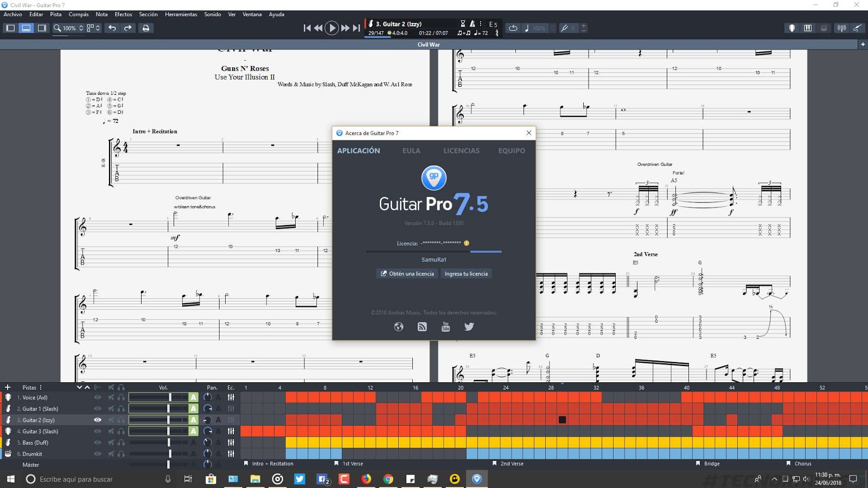The image size is (868, 488).
Task: Switch to the LICENCIAS tab
Action: 461,151
